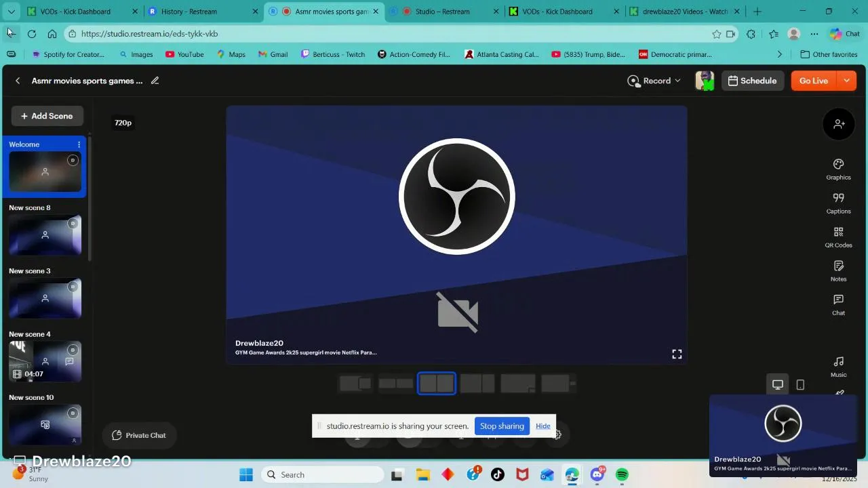
Task: Switch preview to desktop landscape view
Action: tap(778, 384)
